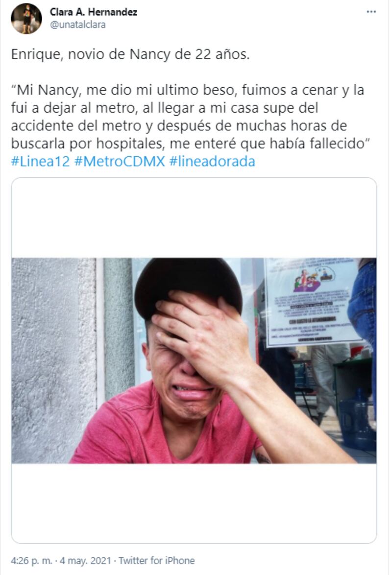This screenshot has width=392, height=575.
Task: Click the opening line about Enrique and Nancy
Action: coord(130,54)
